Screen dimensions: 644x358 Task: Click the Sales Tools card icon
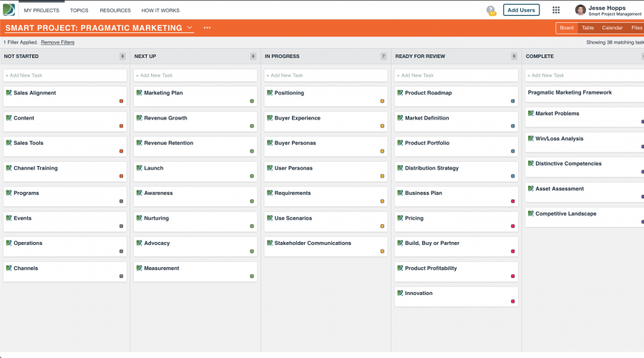[x=9, y=142]
